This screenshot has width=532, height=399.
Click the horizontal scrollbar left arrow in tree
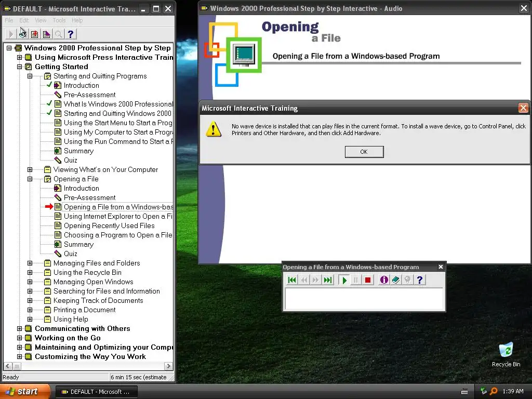tap(8, 366)
